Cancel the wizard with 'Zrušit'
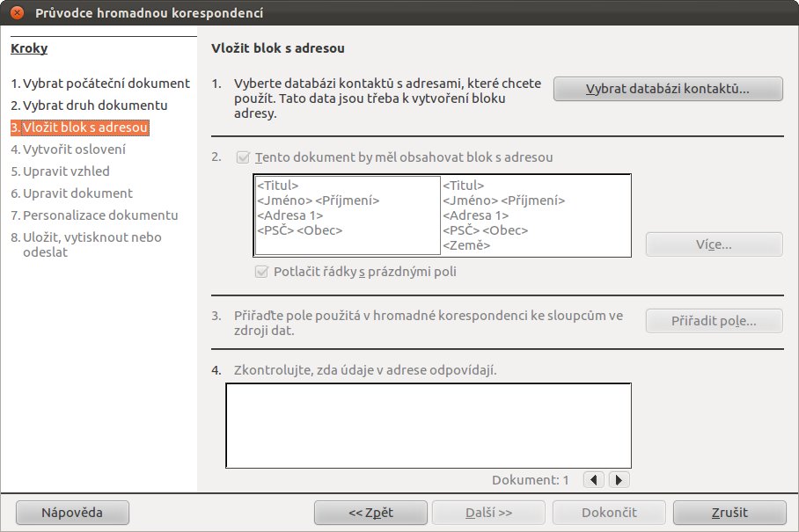Viewport: 799px width, 532px height. 729,512
